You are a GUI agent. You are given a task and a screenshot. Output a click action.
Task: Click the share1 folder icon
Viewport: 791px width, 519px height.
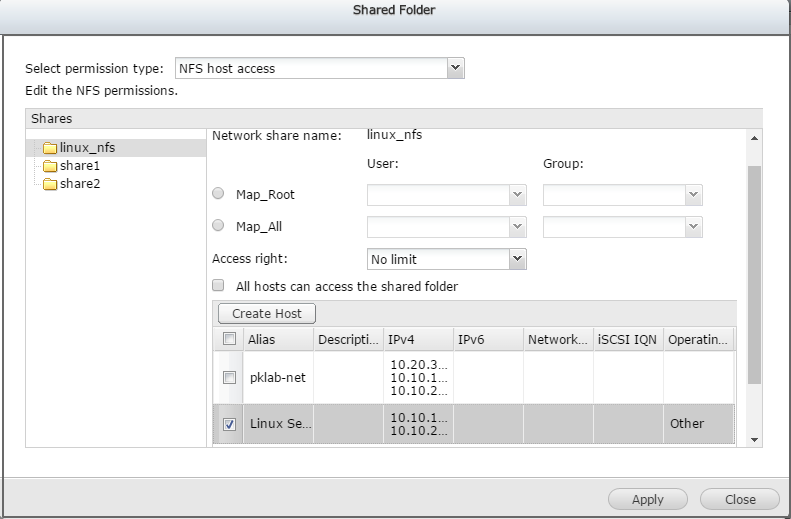coord(50,166)
